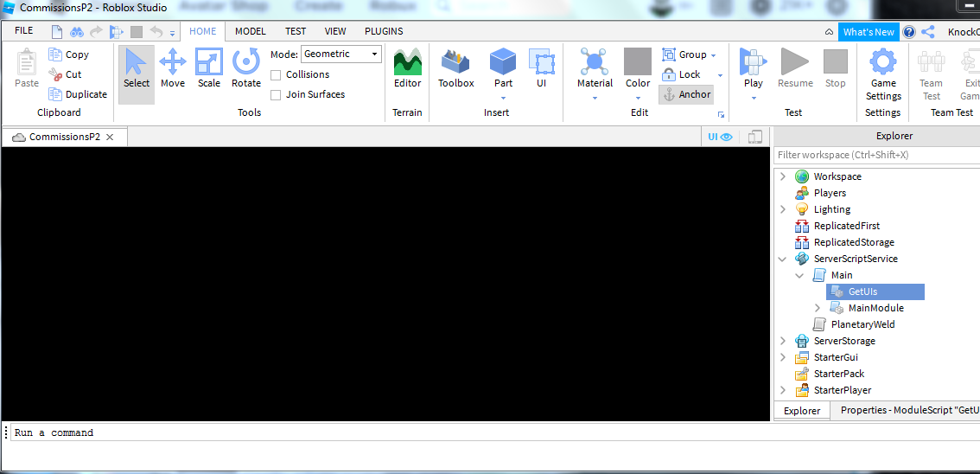Viewport: 980px width, 474px height.
Task: Click the What's New button
Action: tap(869, 32)
